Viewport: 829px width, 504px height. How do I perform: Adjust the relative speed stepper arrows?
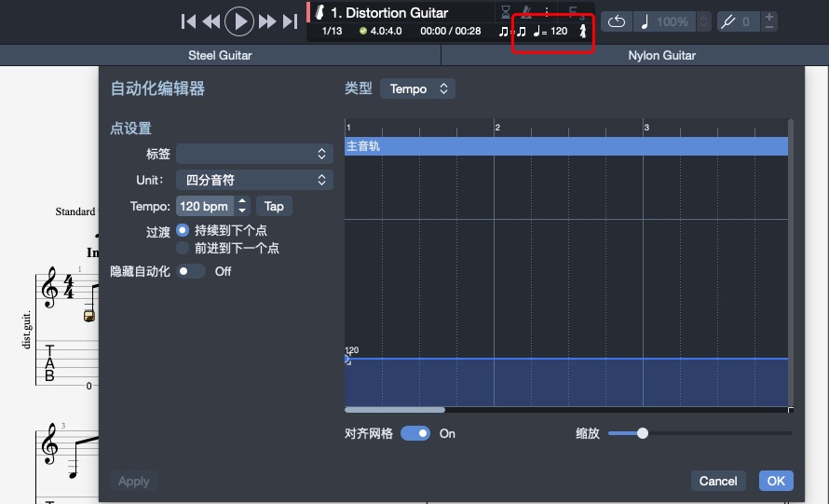(703, 21)
